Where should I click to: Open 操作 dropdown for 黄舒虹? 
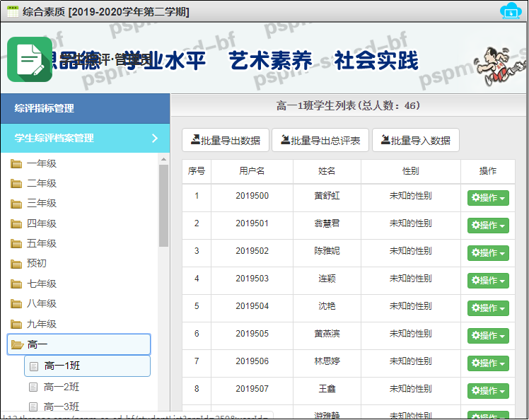coord(488,198)
